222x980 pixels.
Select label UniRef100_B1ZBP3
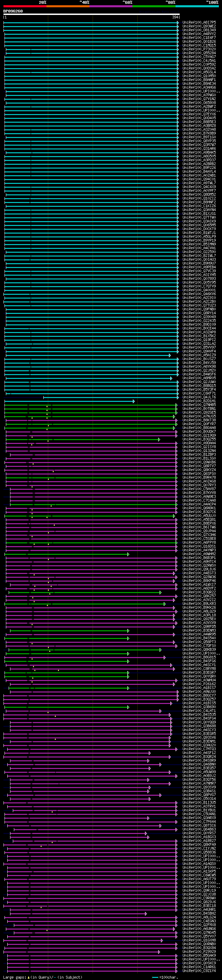tap(199, 455)
